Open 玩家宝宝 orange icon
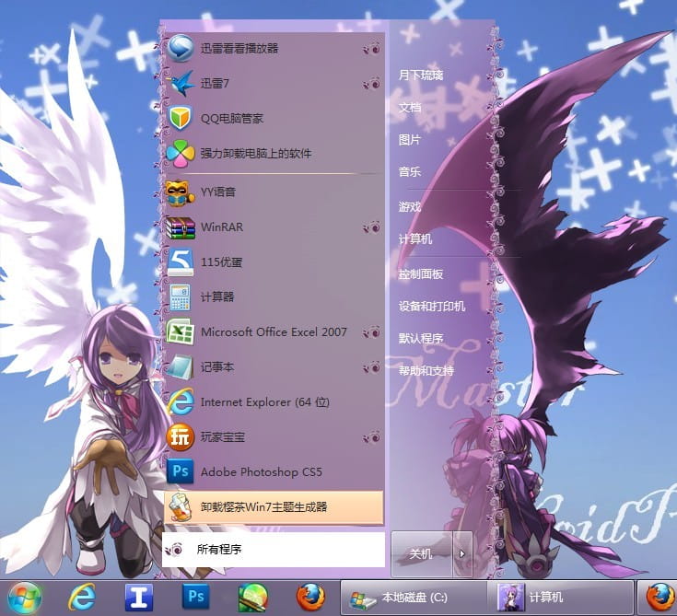The width and height of the screenshot is (677, 616). pyautogui.click(x=180, y=436)
